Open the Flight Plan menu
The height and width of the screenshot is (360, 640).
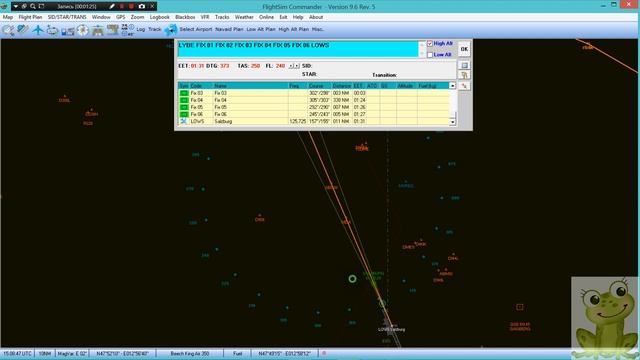click(x=30, y=17)
